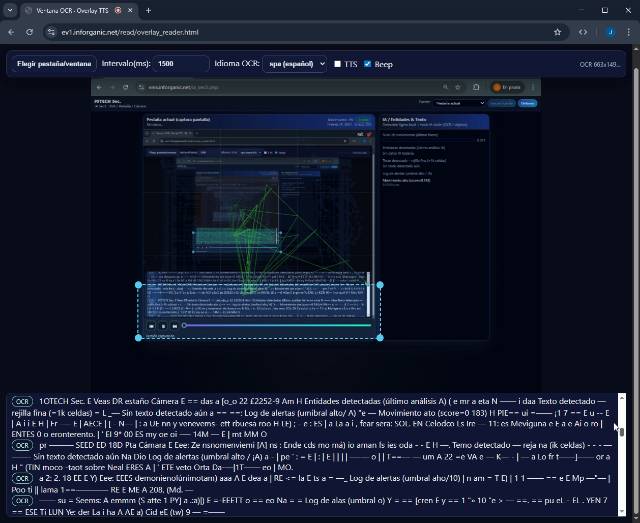
Task: Click the green progress slider in the overlay
Action: [275, 325]
